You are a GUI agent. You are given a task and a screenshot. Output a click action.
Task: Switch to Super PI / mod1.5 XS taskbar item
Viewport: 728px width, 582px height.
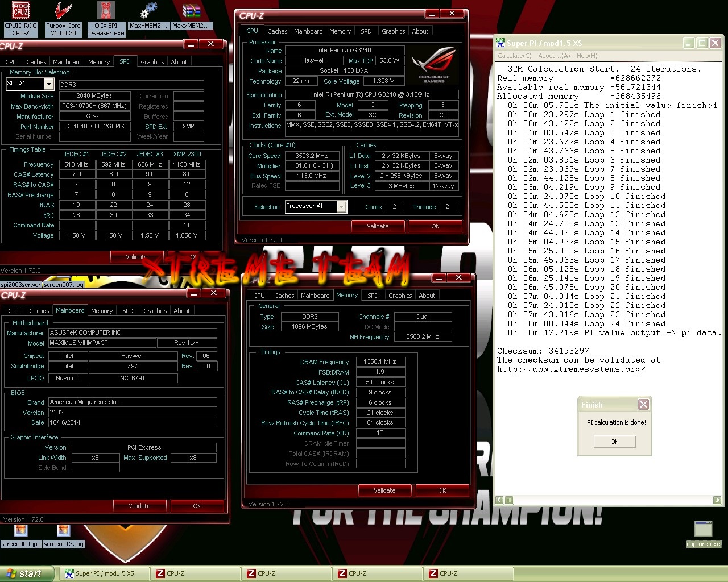pyautogui.click(x=105, y=573)
